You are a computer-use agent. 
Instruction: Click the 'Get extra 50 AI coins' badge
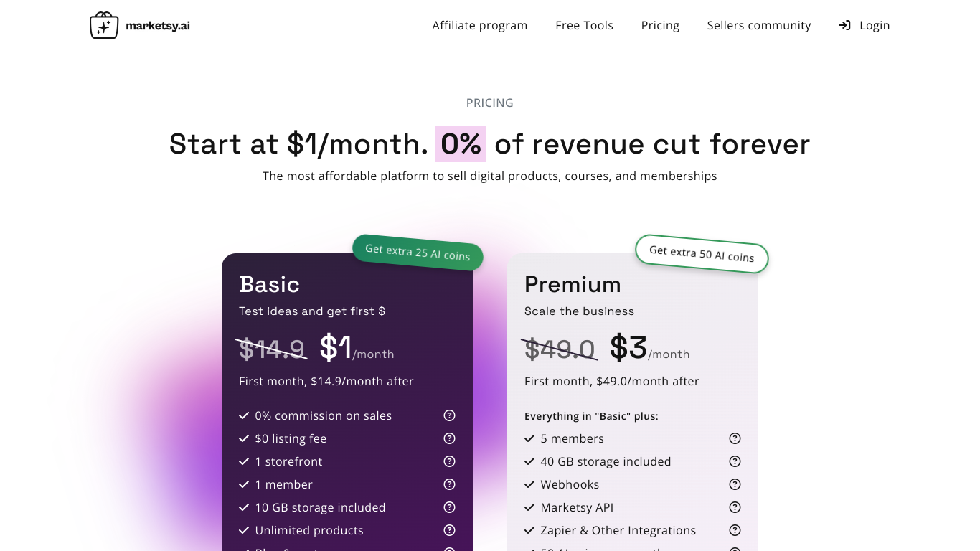point(702,253)
